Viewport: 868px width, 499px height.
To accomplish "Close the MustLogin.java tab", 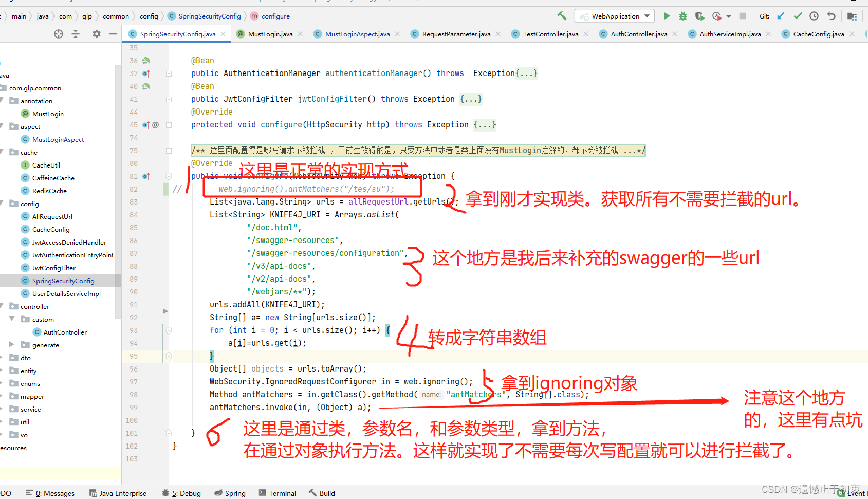I will [300, 34].
